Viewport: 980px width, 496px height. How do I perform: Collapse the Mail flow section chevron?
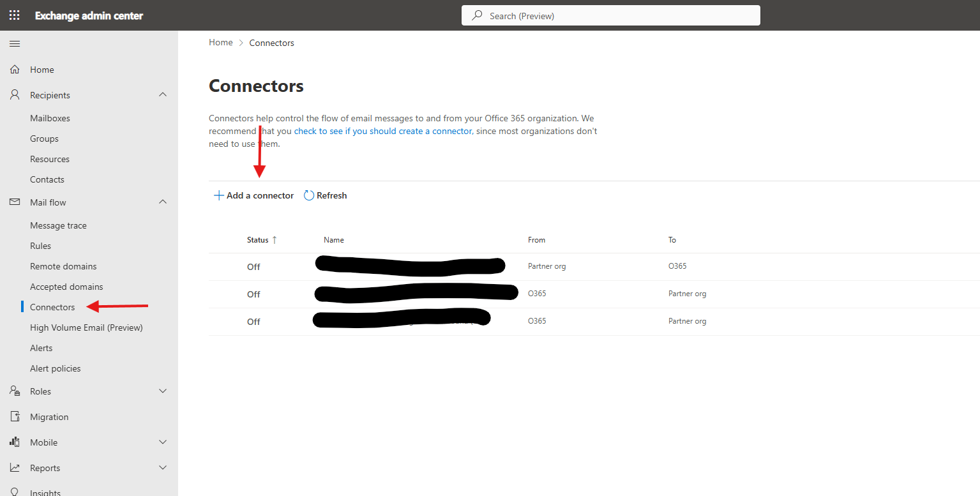(163, 202)
